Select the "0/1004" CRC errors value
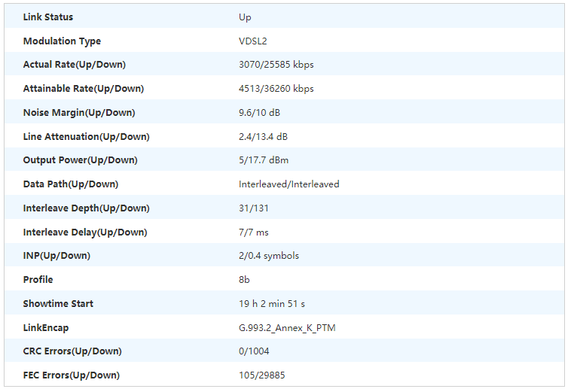Image resolution: width=571 pixels, height=392 pixels. [x=254, y=351]
